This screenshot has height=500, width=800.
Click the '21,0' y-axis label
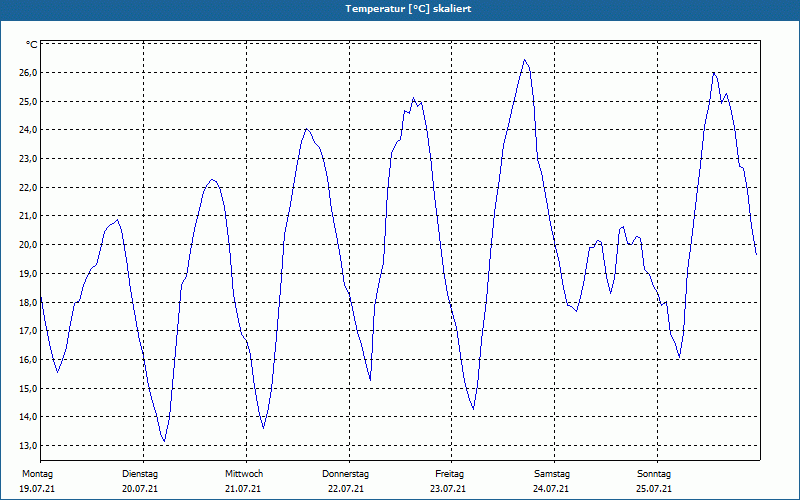[x=30, y=216]
